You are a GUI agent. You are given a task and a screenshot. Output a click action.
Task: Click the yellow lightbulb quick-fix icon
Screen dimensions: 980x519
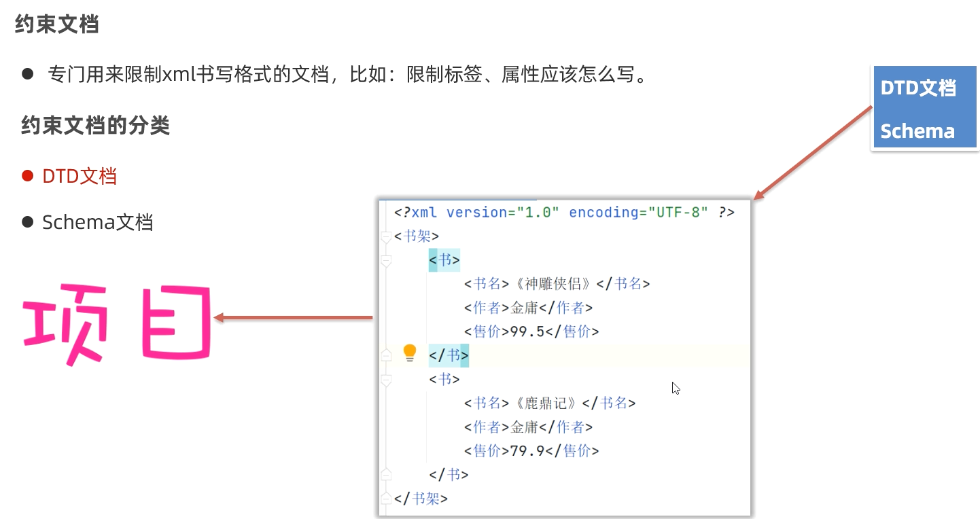[x=409, y=353]
